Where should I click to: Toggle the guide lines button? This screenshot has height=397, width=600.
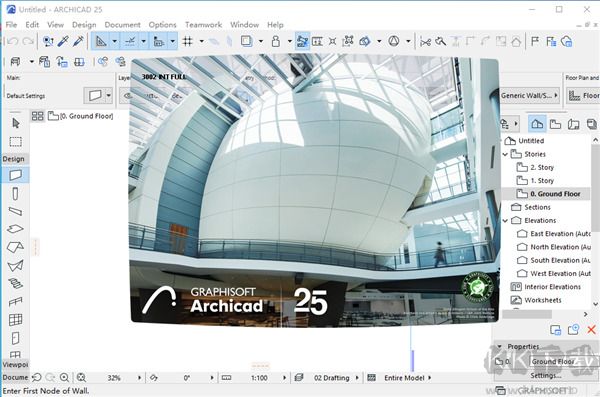pos(130,41)
